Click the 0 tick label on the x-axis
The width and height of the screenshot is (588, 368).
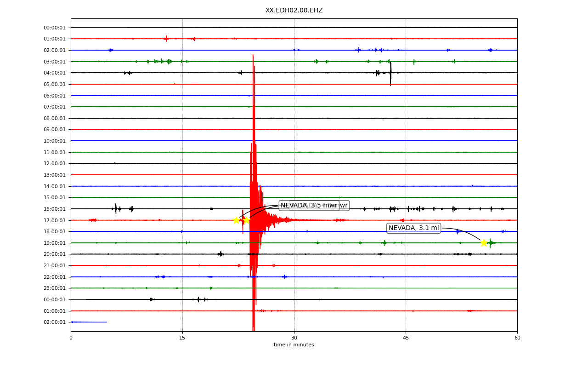coord(71,338)
